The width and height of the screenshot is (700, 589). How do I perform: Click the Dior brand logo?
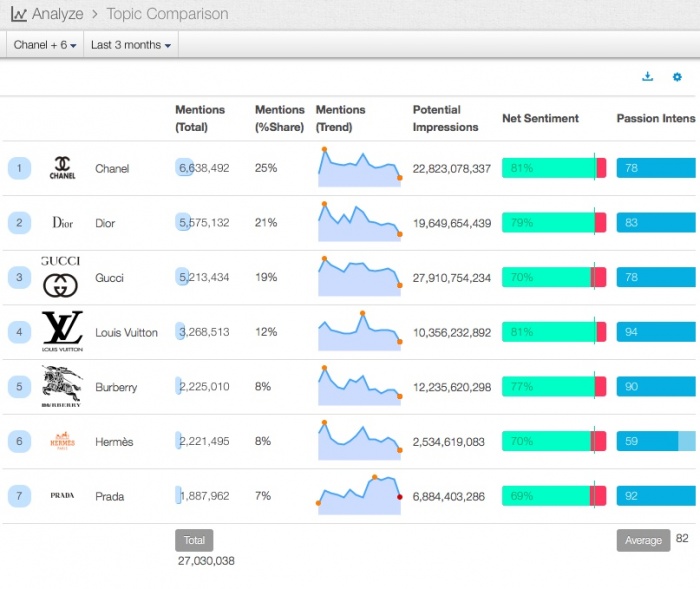click(x=62, y=222)
